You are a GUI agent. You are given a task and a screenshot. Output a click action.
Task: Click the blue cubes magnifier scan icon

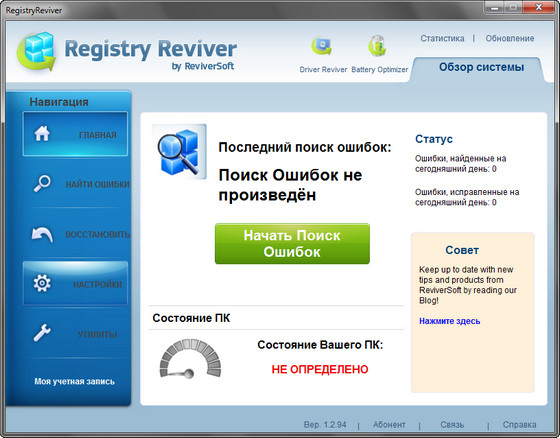[x=180, y=151]
